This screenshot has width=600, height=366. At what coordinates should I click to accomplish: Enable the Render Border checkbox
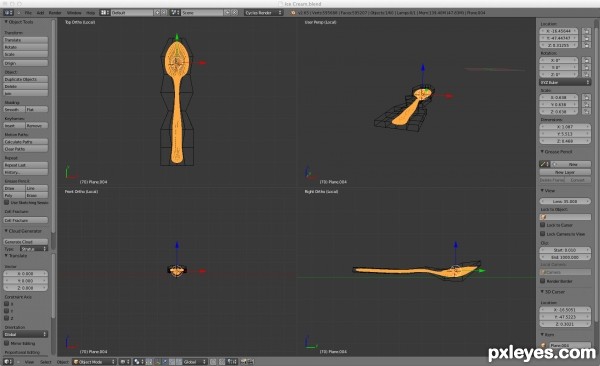(x=543, y=281)
